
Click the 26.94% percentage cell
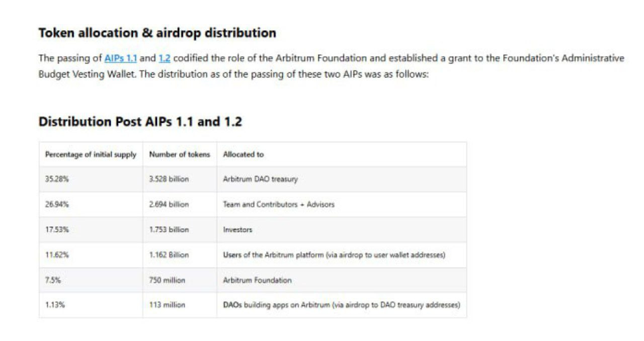point(57,205)
